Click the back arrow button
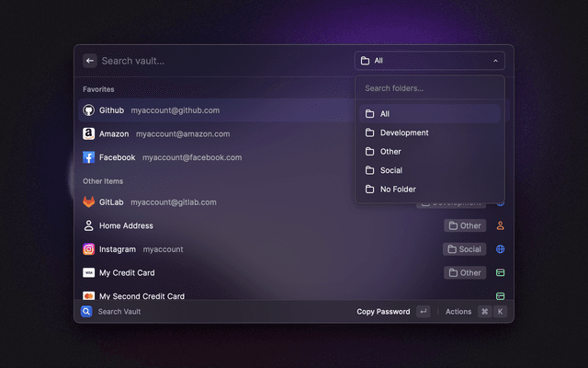The image size is (588, 368). (89, 61)
